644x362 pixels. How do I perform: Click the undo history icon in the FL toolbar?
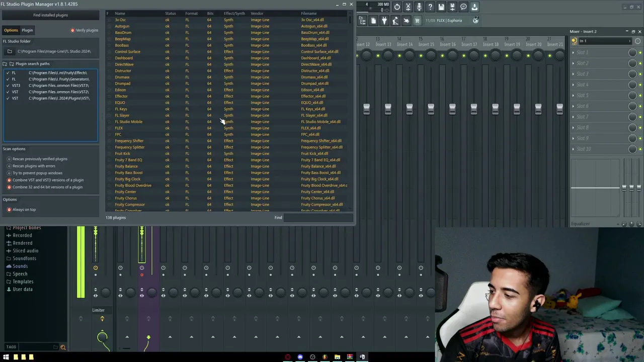(397, 7)
